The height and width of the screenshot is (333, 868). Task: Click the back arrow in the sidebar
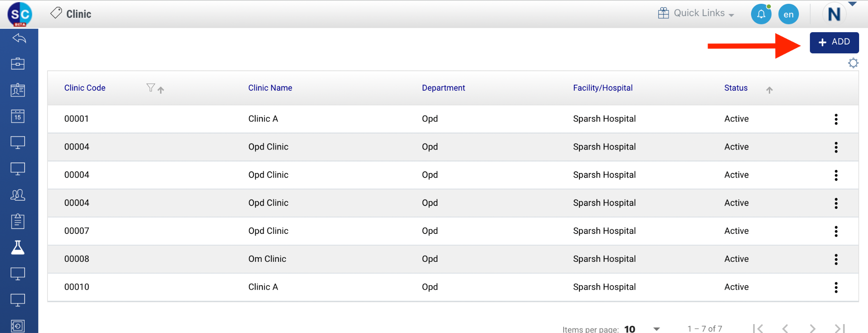pos(19,39)
